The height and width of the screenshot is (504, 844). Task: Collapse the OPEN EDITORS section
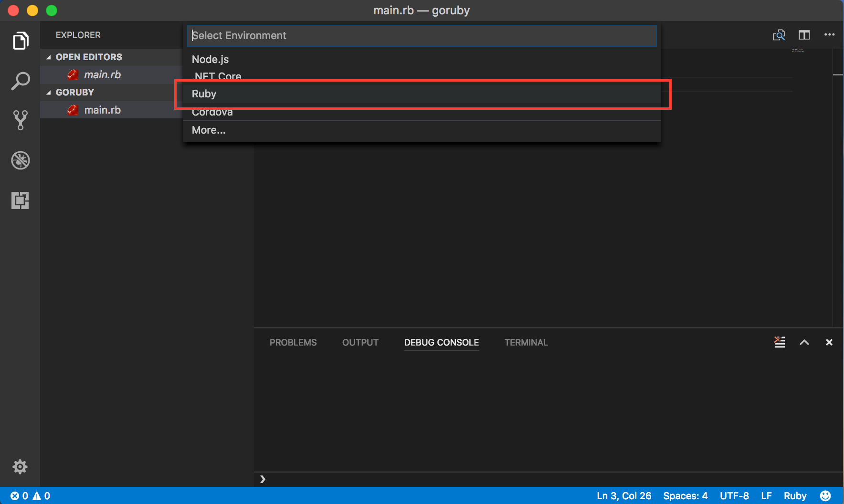(89, 57)
